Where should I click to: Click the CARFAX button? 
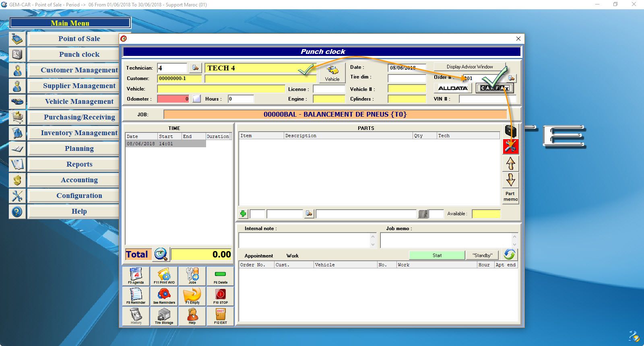pos(495,88)
